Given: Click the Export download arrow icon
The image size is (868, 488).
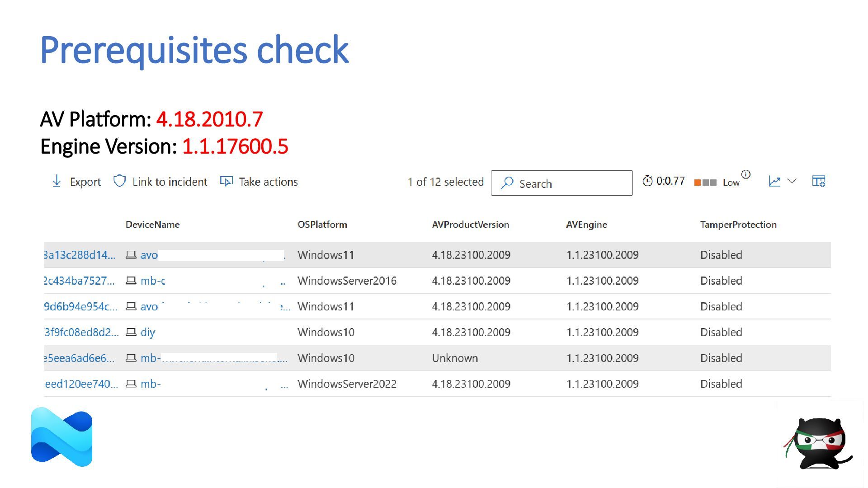Looking at the screenshot, I should [x=57, y=181].
